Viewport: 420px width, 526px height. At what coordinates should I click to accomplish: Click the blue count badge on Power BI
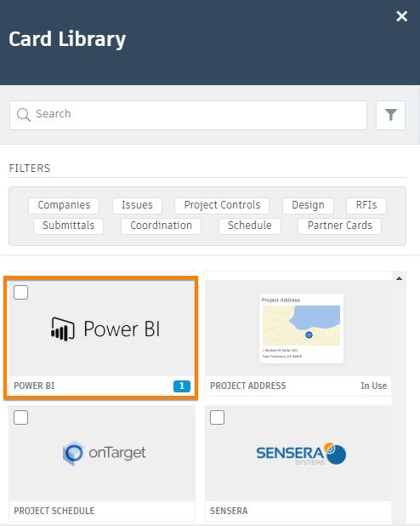[x=182, y=386]
